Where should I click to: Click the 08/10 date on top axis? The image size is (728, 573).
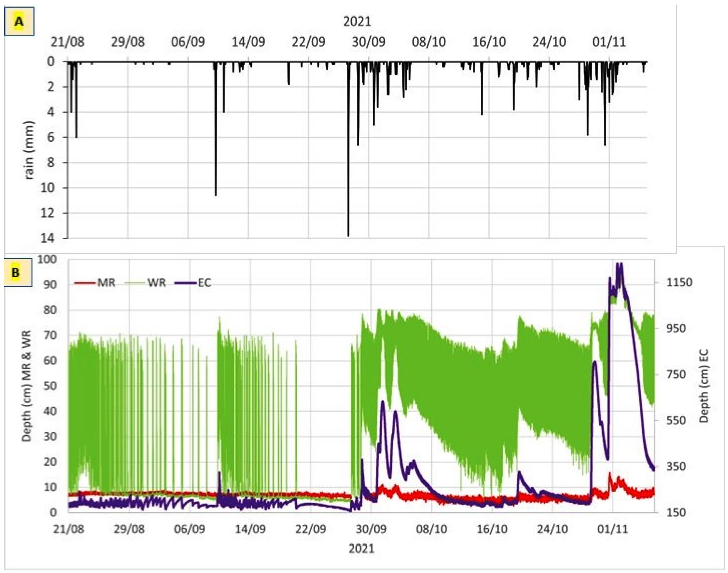428,42
